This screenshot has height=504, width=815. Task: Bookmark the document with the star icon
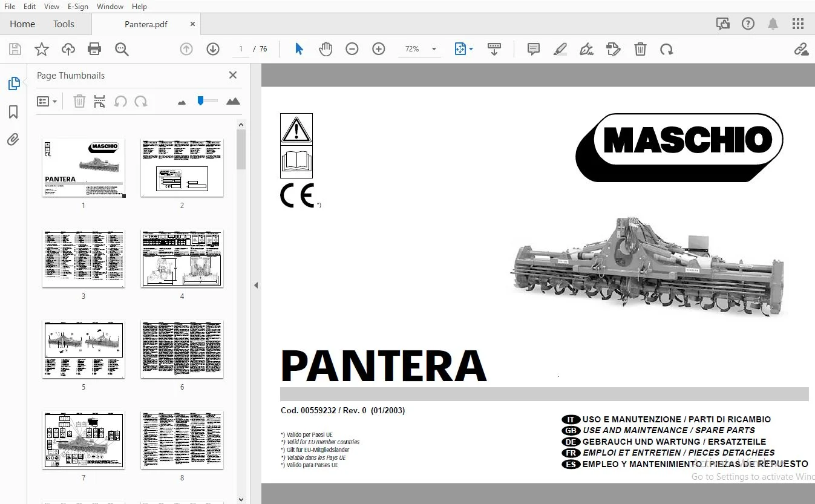(42, 49)
